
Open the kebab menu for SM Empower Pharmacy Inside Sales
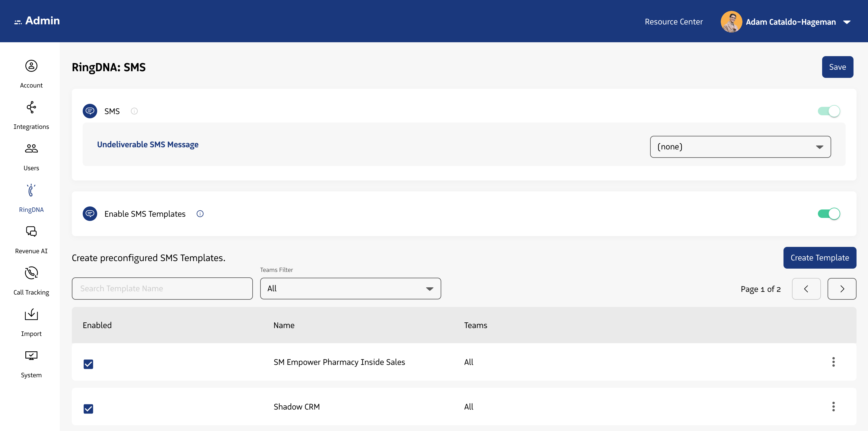(x=834, y=362)
